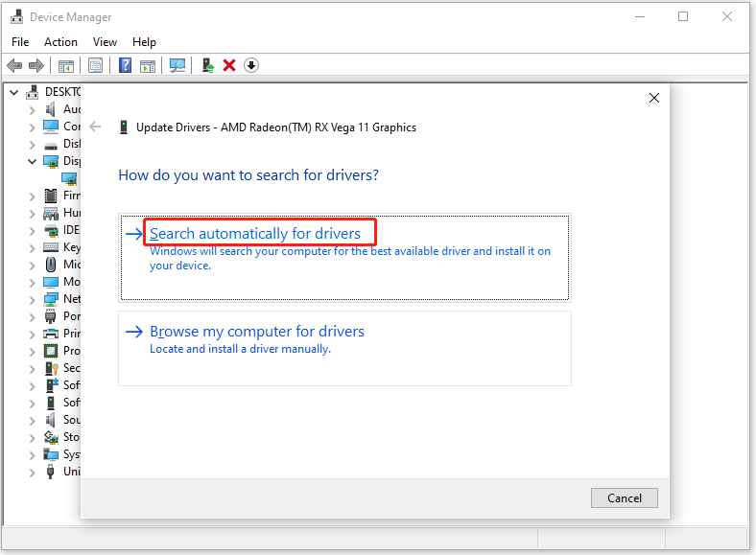Select the Computer monitor icon in tree
The image size is (756, 555).
point(51,127)
